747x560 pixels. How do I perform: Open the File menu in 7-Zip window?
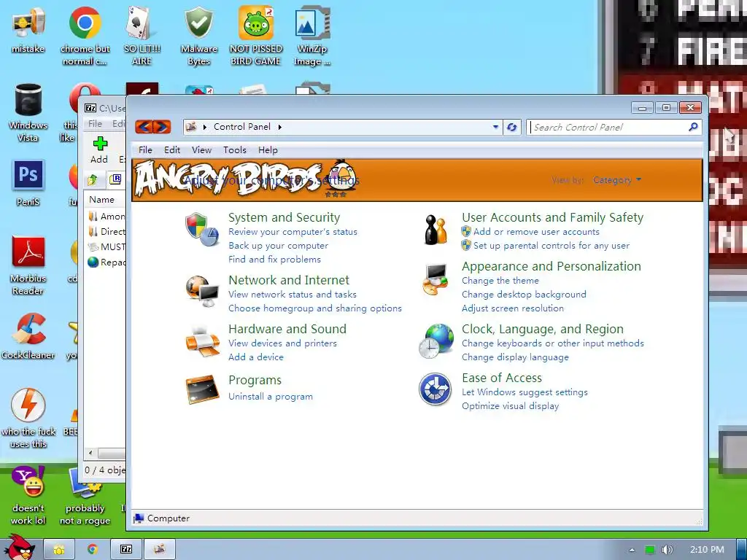click(x=95, y=124)
